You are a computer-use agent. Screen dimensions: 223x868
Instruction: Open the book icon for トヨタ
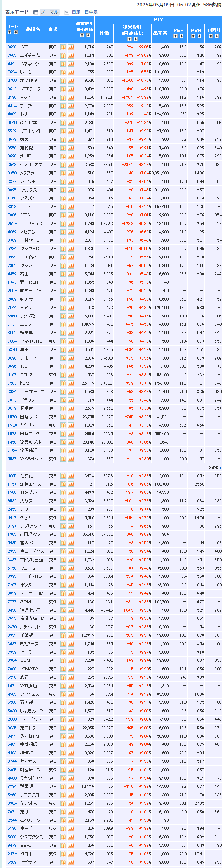[x=63, y=383]
